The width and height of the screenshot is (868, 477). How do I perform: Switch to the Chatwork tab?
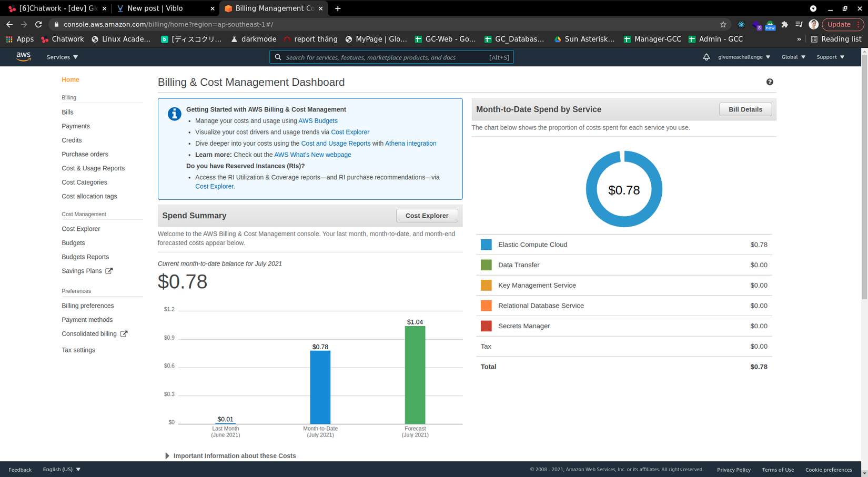[57, 8]
